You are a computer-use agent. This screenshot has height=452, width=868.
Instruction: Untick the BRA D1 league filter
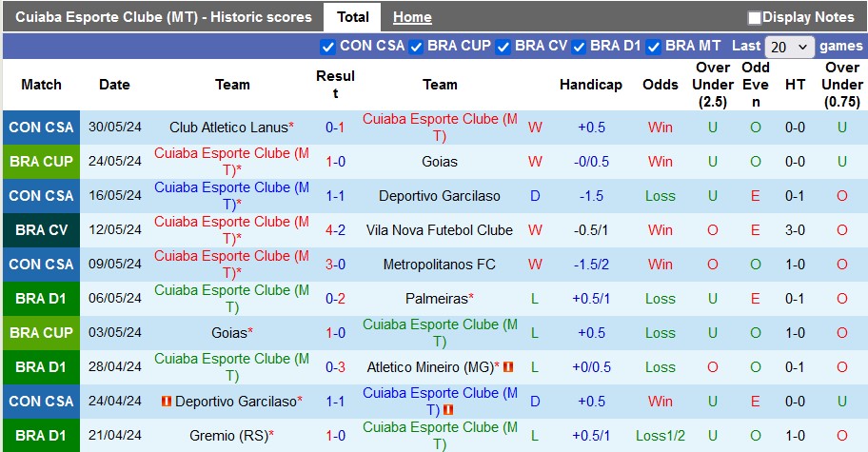tap(579, 47)
